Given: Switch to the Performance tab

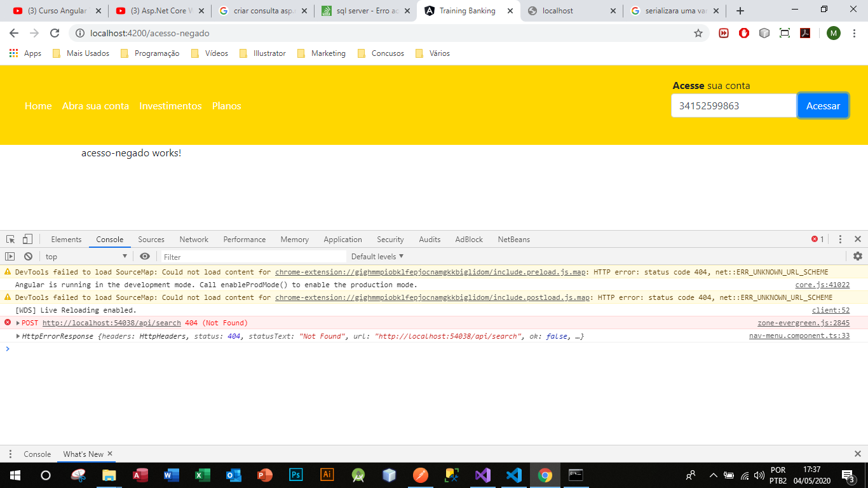Looking at the screenshot, I should click(245, 240).
